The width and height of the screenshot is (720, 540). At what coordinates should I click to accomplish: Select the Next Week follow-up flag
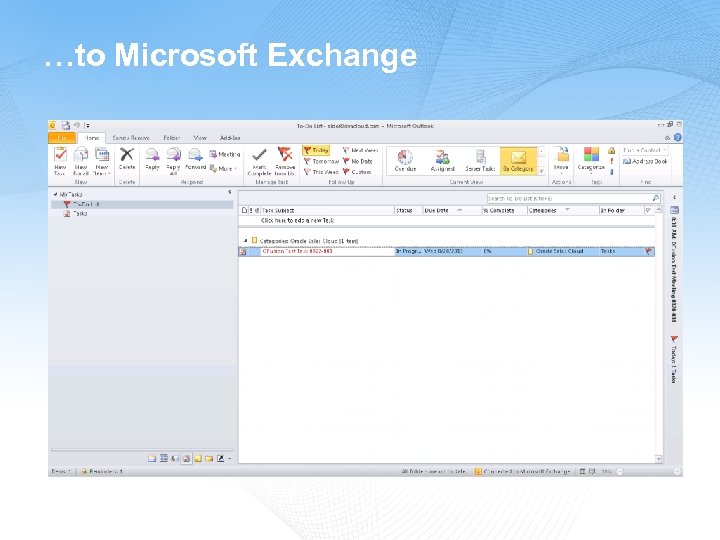pos(360,150)
